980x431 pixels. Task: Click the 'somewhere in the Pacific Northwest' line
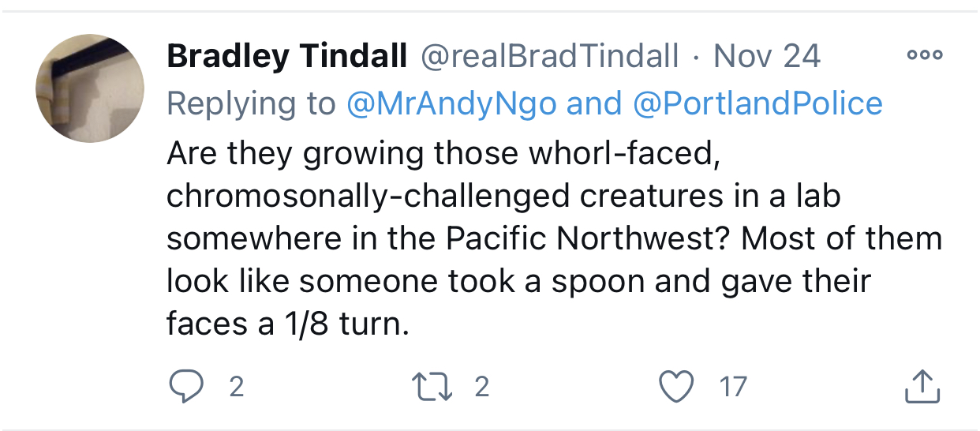(554, 238)
